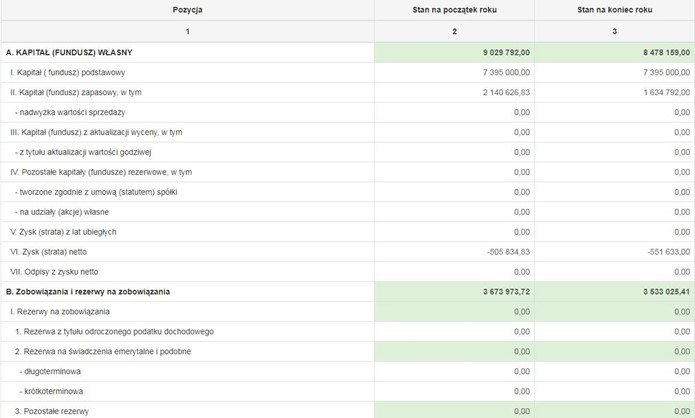The image size is (695, 418).
Task: Select the A. KAPITAŁ (FUNDUSZ) WŁASNY row
Action: (348, 52)
